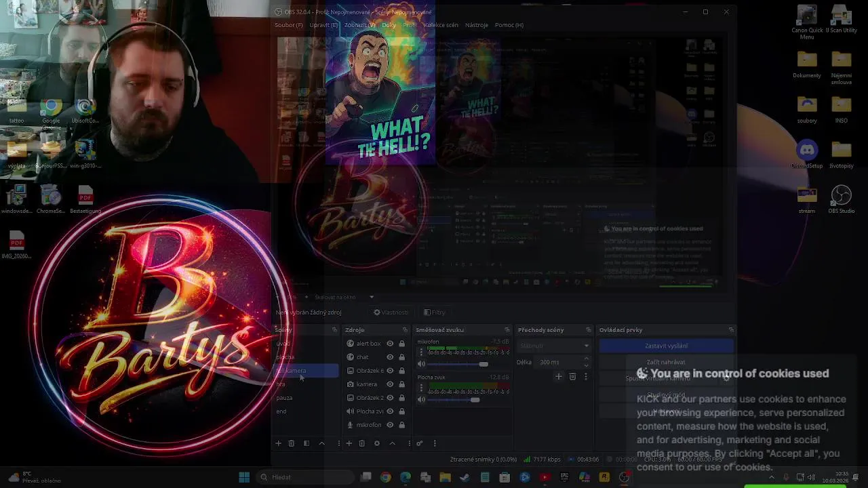
Task: Move scene up with Scény chevron
Action: (x=321, y=443)
